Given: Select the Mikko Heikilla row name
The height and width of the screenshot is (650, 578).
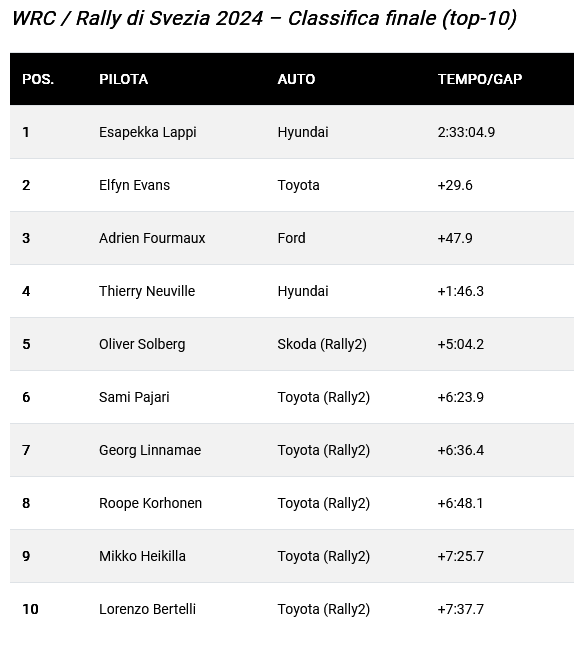Looking at the screenshot, I should coord(142,556).
